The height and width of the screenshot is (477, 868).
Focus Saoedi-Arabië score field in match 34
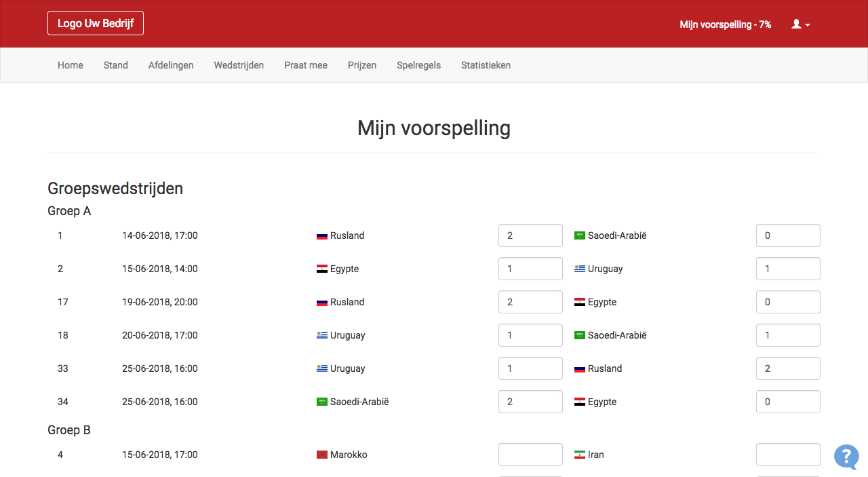530,402
